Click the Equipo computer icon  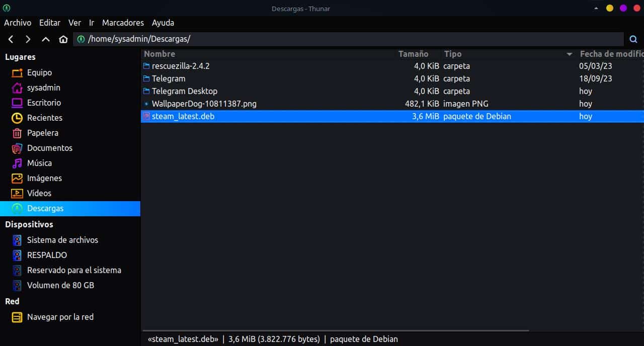tap(17, 72)
